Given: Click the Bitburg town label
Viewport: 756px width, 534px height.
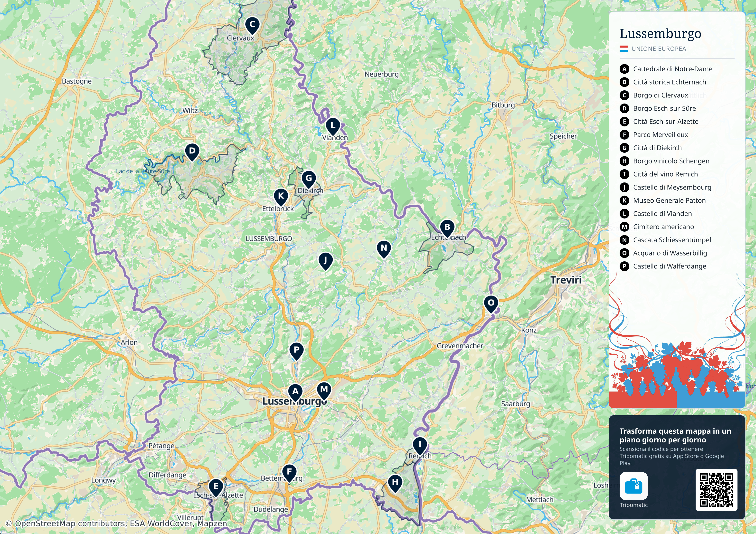Looking at the screenshot, I should click(x=503, y=105).
